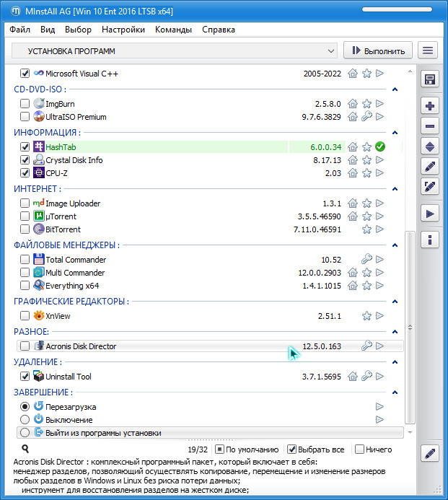This screenshot has height=500, width=448.
Task: Click the play arrow in the XnView row
Action: (379, 316)
